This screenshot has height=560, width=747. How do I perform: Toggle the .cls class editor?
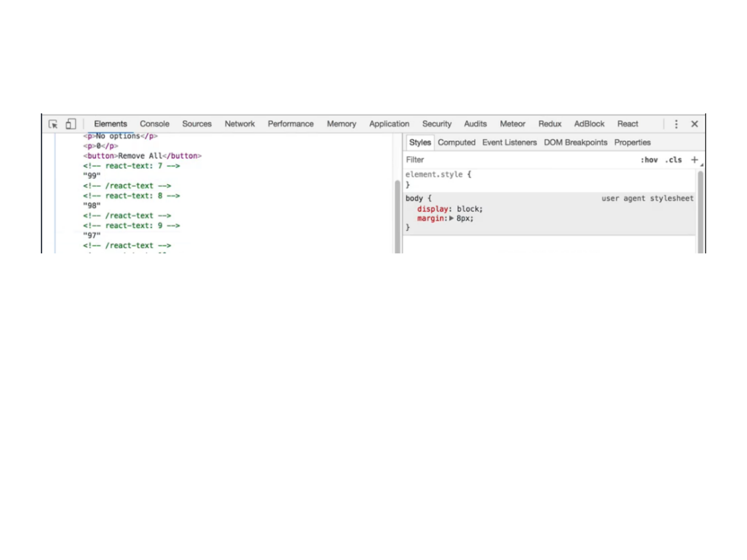tap(673, 160)
